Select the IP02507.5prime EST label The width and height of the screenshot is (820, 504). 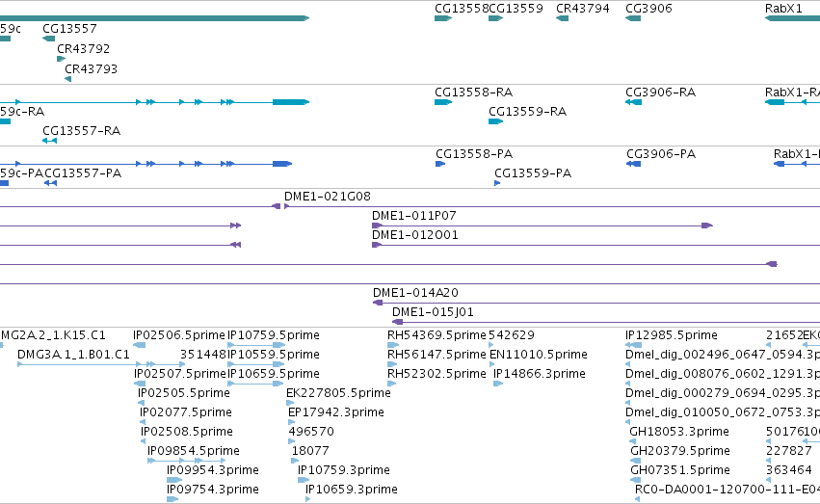[180, 374]
